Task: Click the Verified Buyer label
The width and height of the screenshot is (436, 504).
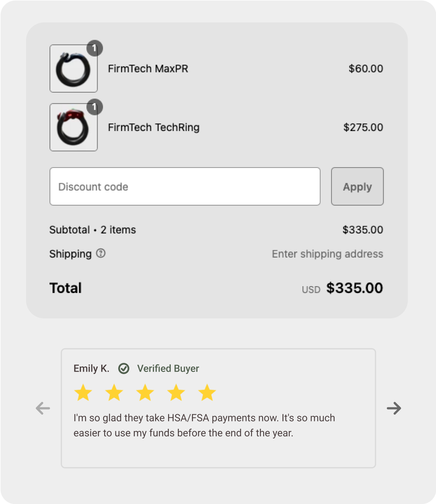Action: coord(168,369)
